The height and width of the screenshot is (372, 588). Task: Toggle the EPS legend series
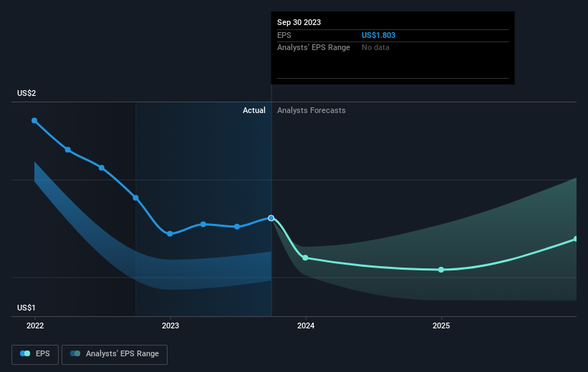pyautogui.click(x=35, y=354)
